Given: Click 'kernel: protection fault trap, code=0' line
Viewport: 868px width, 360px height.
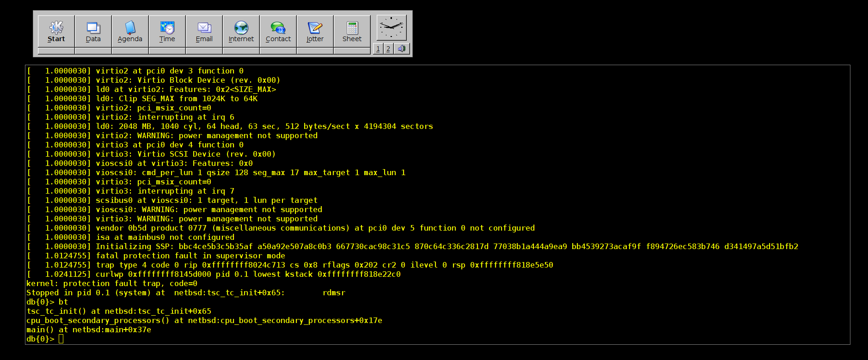Looking at the screenshot, I should [112, 283].
